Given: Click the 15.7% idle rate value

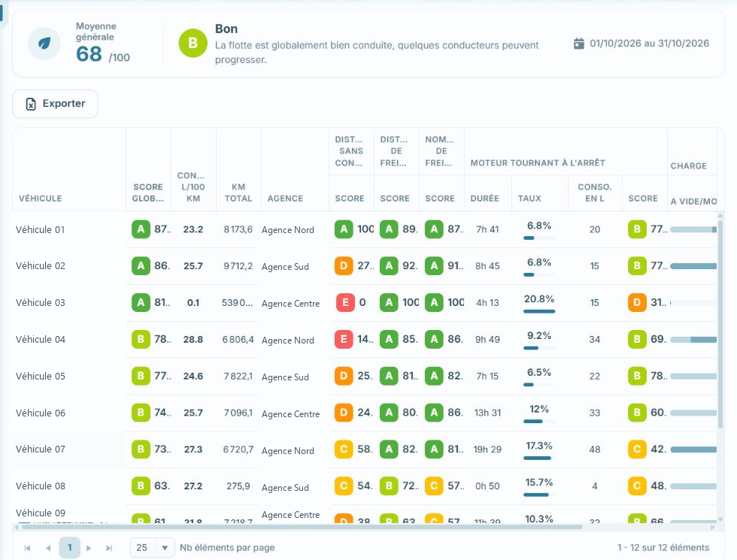Looking at the screenshot, I should pyautogui.click(x=539, y=482).
